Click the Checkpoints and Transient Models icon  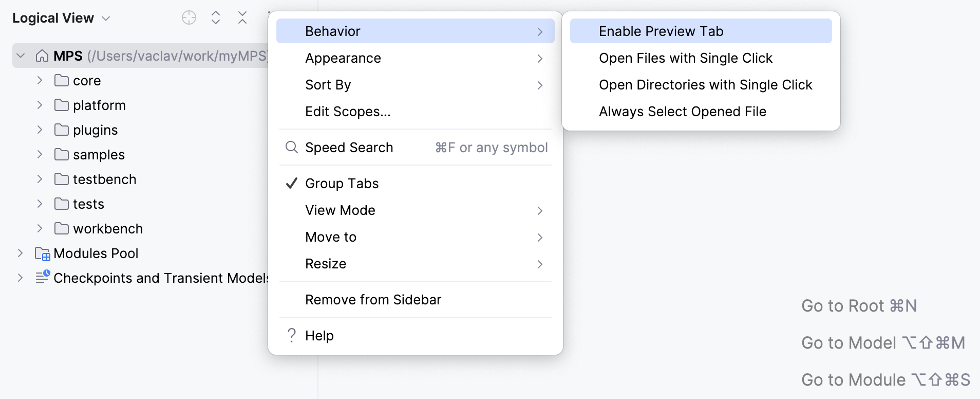42,277
